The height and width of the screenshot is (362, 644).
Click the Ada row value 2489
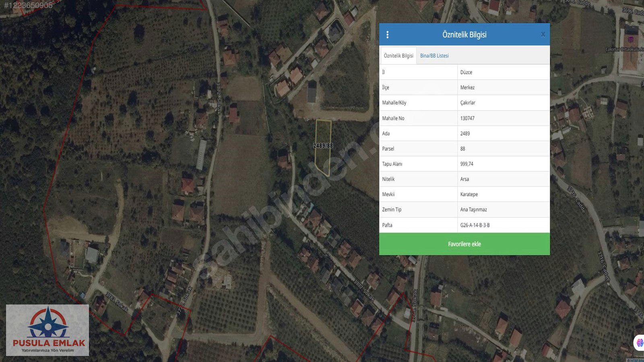[x=465, y=134]
